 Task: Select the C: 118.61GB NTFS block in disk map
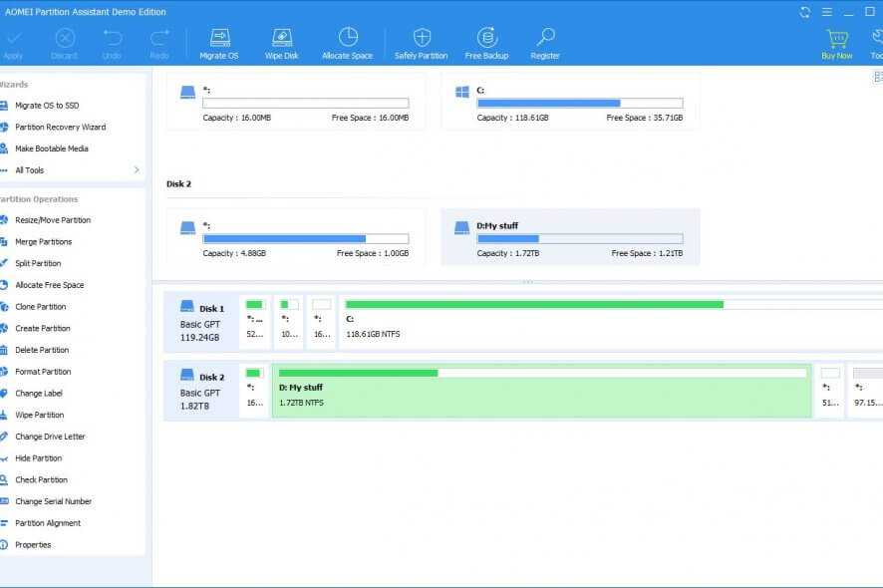612,322
